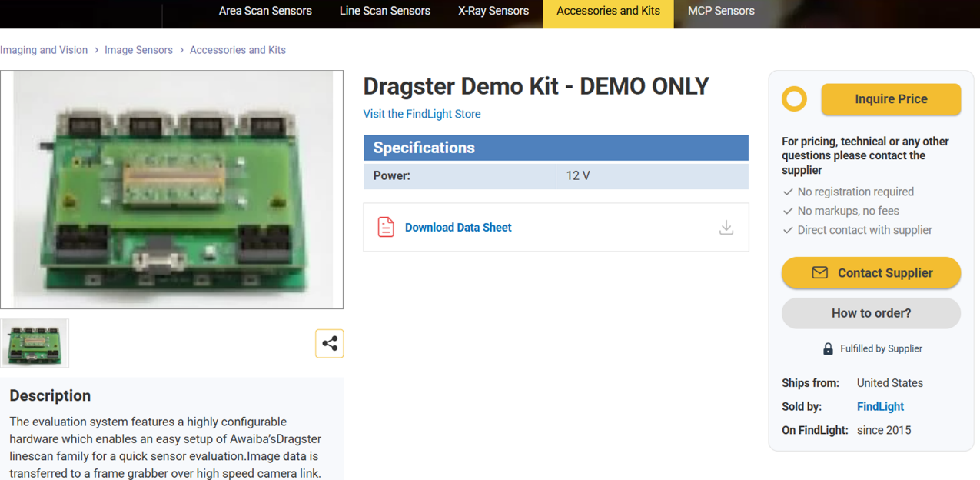The image size is (980, 480).
Task: Open the Area Scan Sensors tab
Action: click(x=265, y=12)
